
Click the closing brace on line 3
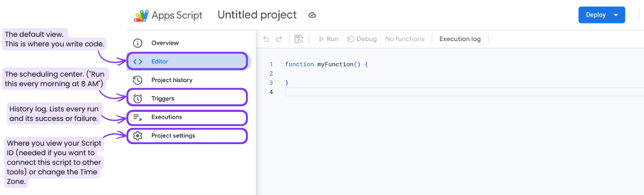click(x=287, y=83)
